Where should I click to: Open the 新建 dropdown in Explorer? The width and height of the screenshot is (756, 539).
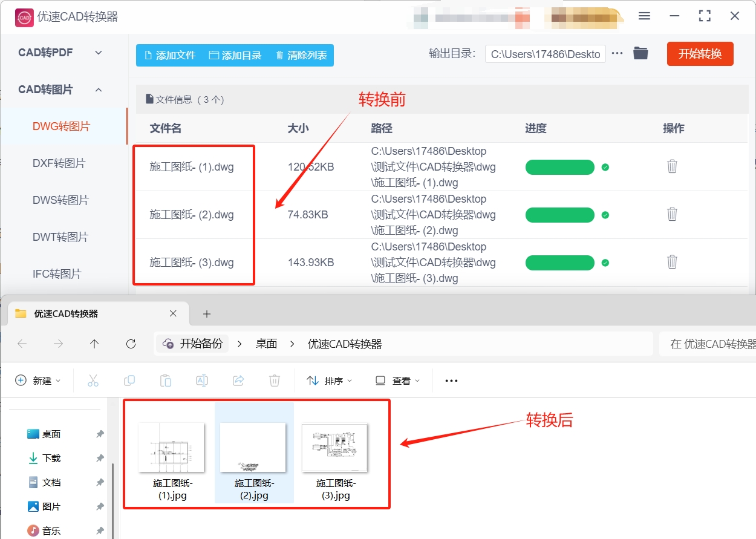coord(38,381)
